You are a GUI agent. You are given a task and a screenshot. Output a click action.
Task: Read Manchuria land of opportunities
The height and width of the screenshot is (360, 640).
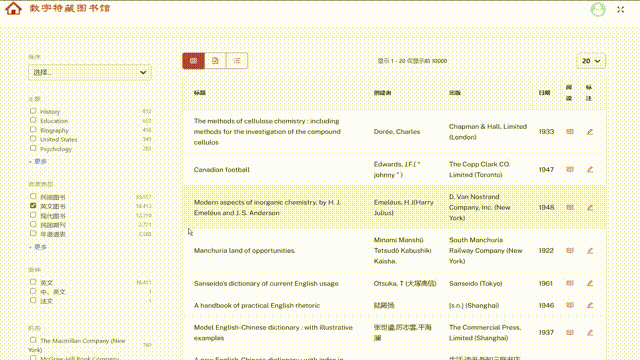(570, 250)
